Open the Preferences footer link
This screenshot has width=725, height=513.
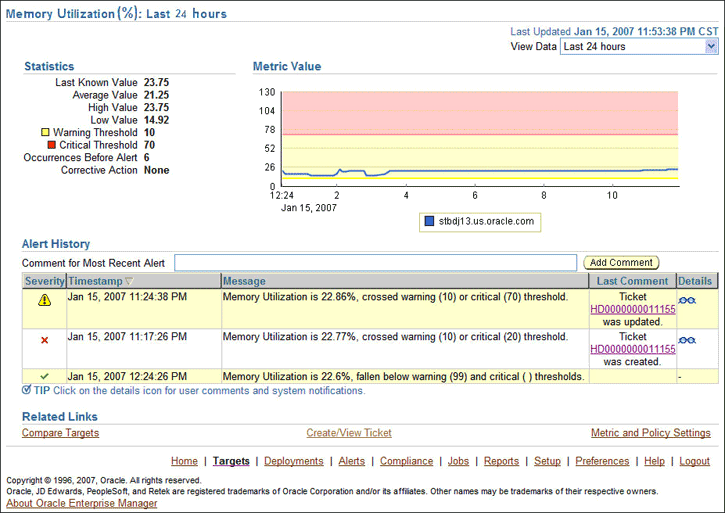[602, 461]
